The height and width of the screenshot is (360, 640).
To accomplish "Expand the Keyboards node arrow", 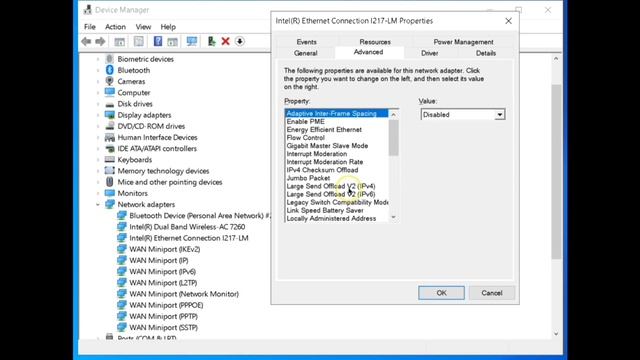I will [x=98, y=160].
